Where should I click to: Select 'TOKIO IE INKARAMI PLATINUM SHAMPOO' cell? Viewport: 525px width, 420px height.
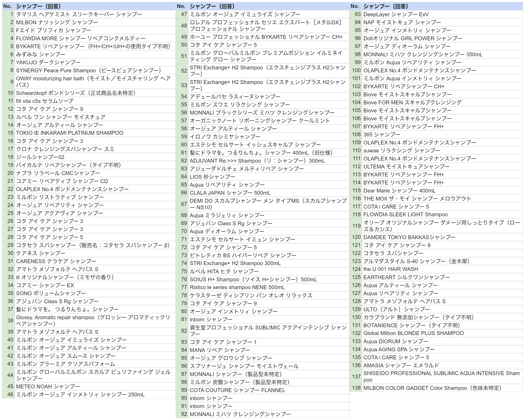(95, 133)
